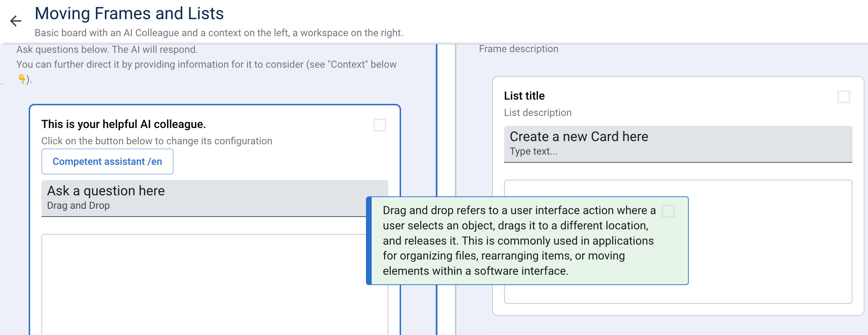868x335 pixels.
Task: Click the blue left edge of the green card
Action: click(369, 241)
